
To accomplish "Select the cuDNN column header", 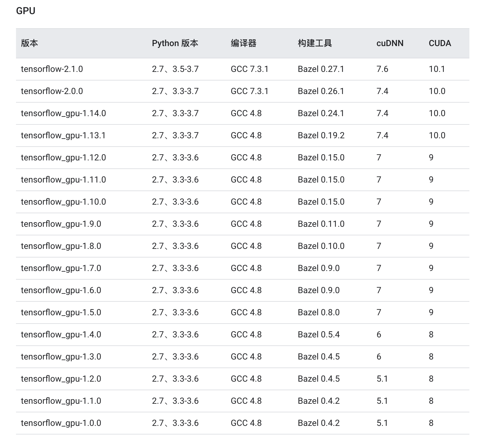I will coord(390,43).
